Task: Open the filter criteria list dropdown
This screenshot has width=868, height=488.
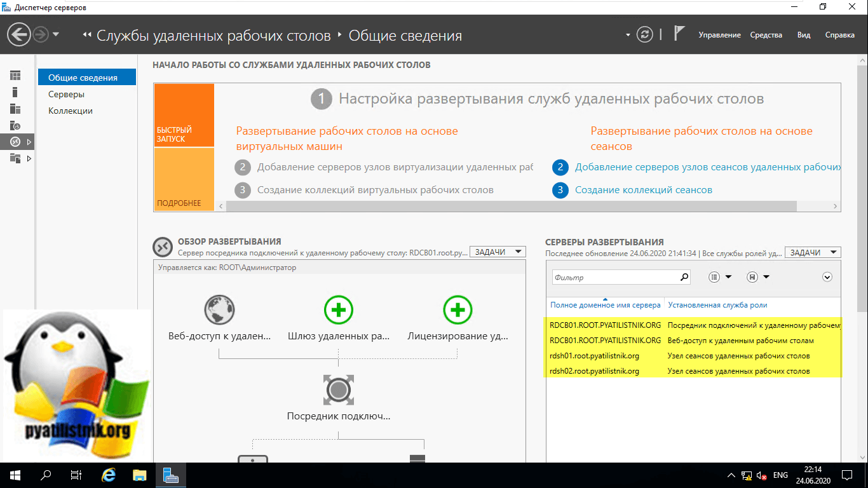Action: 719,277
